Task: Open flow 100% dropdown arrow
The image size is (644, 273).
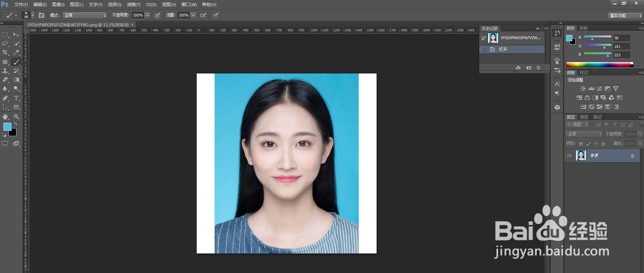Action: click(193, 15)
